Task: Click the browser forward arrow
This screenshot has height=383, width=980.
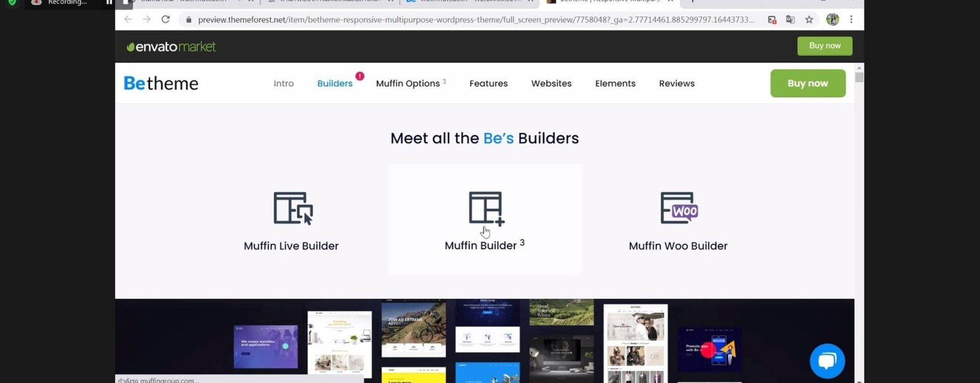Action: coord(146,19)
